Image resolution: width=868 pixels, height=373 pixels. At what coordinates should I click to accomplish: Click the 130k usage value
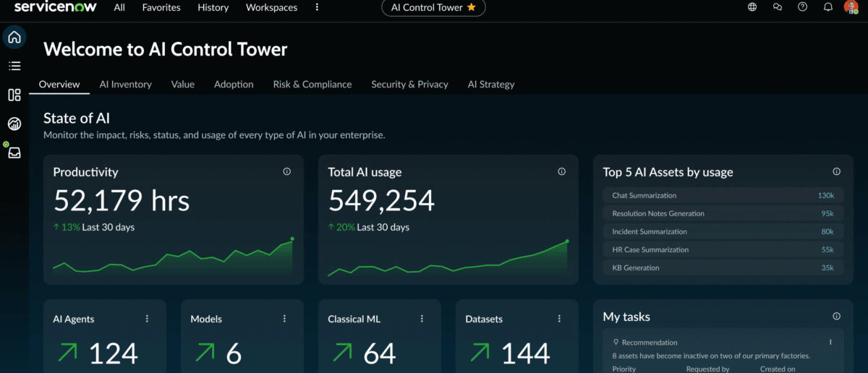(826, 195)
